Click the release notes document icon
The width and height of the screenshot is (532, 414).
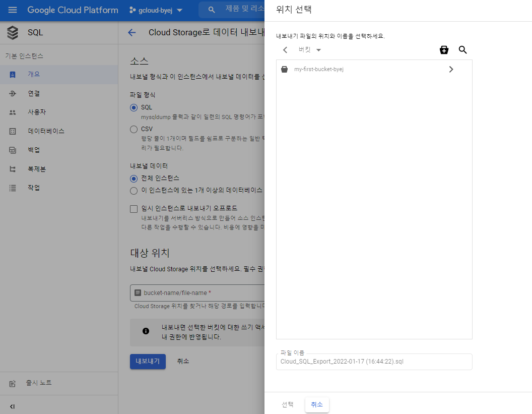click(13, 384)
